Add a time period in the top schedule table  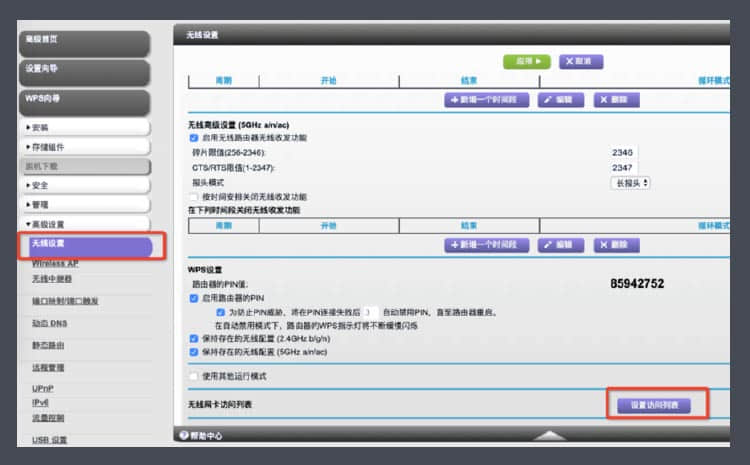pyautogui.click(x=486, y=100)
